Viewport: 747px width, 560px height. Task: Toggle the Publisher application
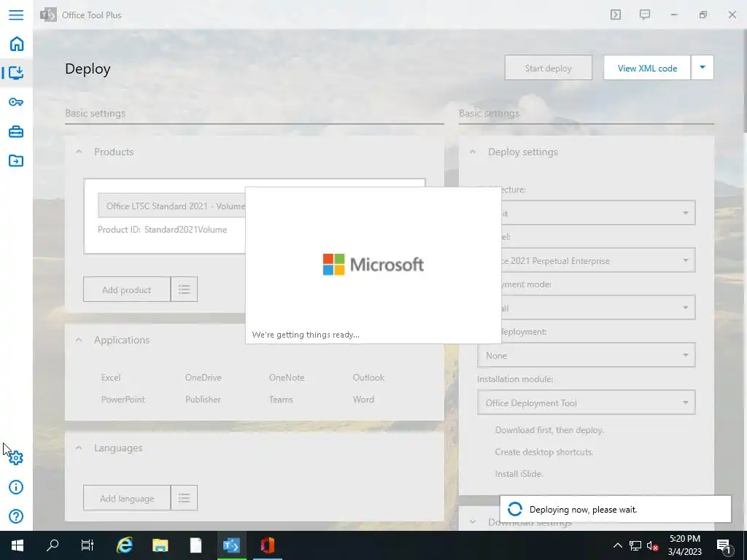pyautogui.click(x=203, y=399)
